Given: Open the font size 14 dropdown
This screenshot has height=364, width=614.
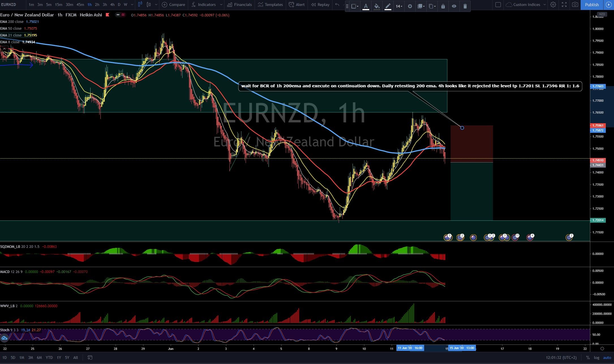Looking at the screenshot, I should (399, 6).
